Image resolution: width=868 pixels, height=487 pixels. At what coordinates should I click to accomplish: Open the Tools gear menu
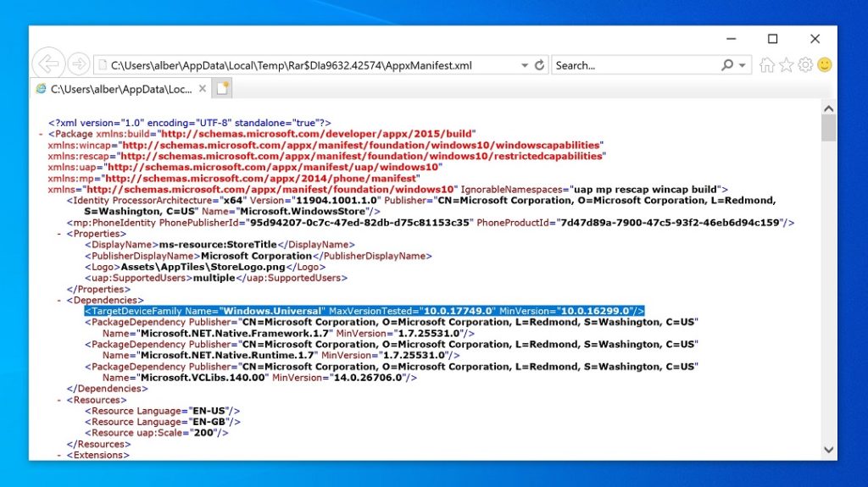click(805, 65)
